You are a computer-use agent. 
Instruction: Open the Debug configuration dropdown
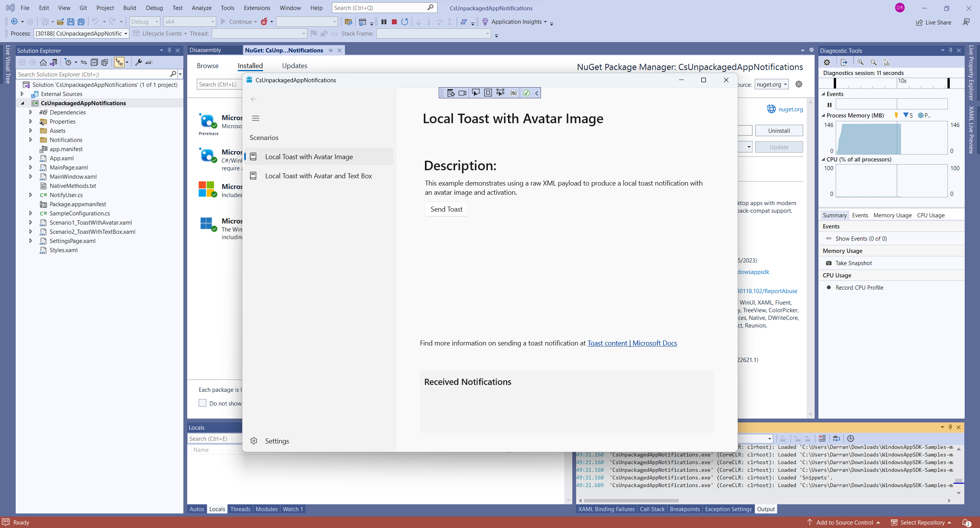click(145, 22)
